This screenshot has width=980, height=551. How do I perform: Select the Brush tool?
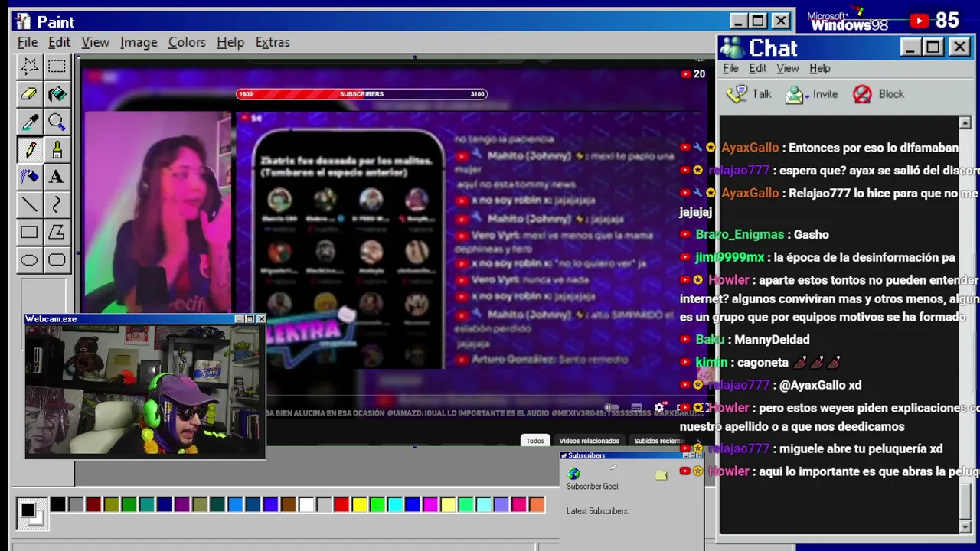(57, 149)
